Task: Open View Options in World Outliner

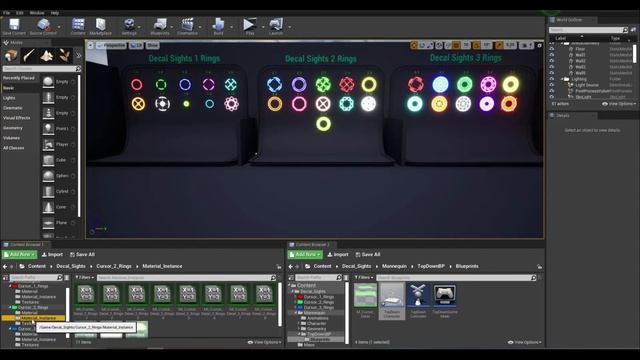Action: point(619,104)
